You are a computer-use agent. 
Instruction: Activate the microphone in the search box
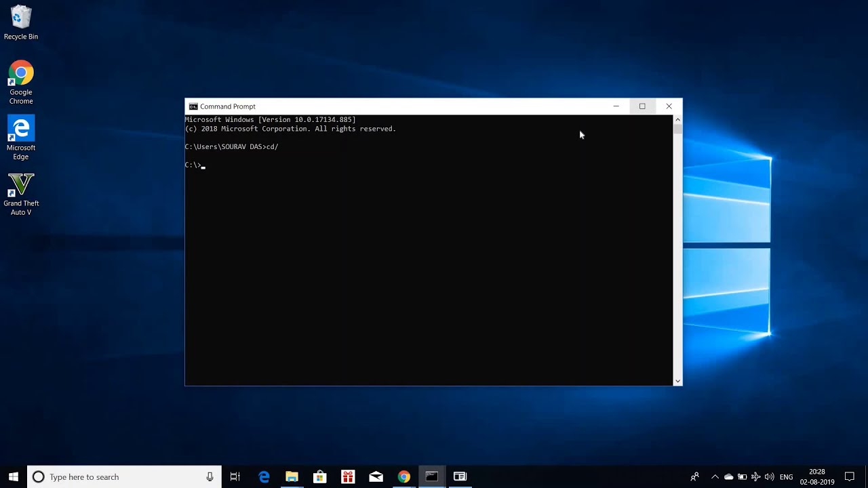pyautogui.click(x=210, y=476)
